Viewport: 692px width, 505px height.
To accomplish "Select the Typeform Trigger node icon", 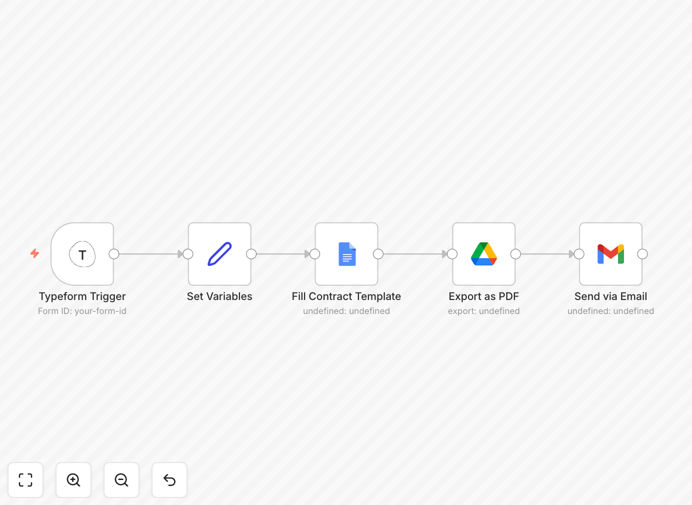I will pyautogui.click(x=82, y=254).
